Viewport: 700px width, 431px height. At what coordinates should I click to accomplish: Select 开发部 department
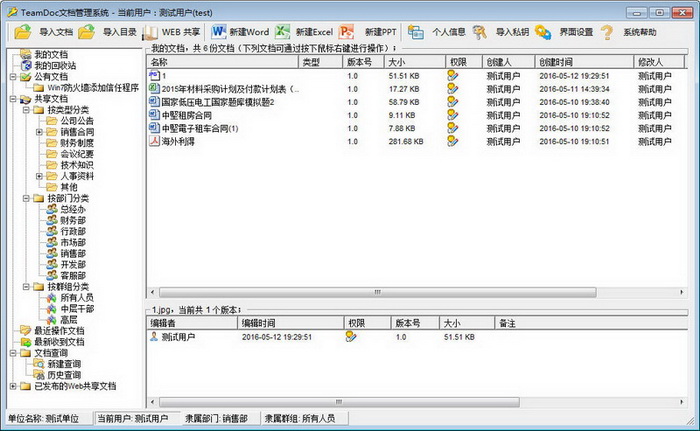[73, 264]
